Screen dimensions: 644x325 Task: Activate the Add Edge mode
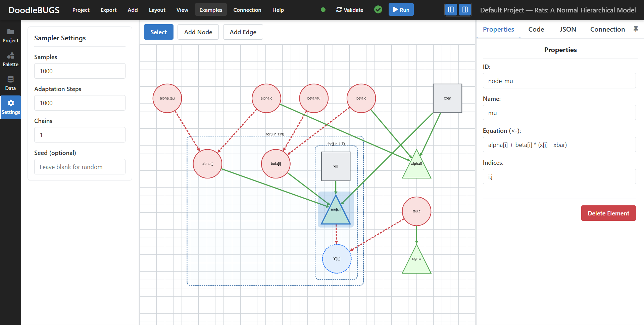click(243, 32)
